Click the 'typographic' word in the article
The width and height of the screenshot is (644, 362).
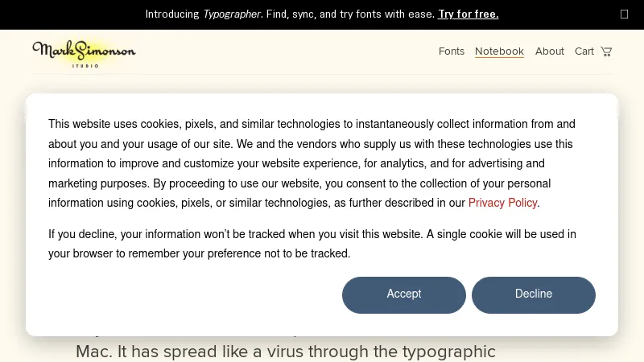[448, 352]
